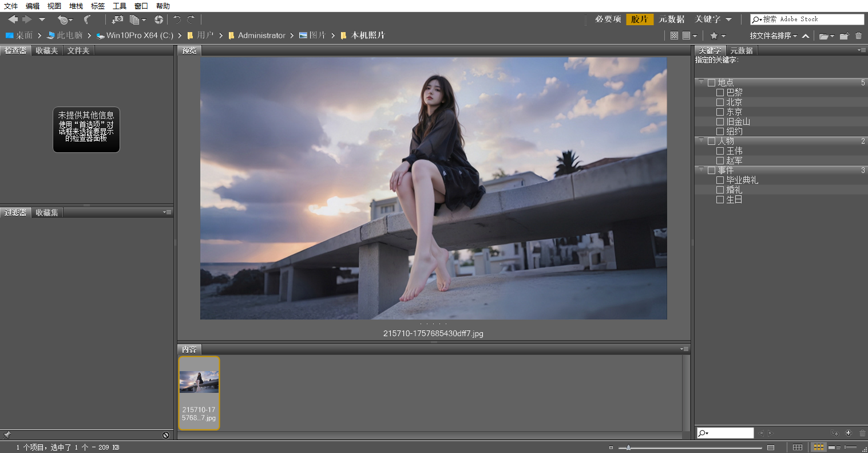868x453 pixels.
Task: Open the recent files dropdown arrow
Action: [70, 19]
